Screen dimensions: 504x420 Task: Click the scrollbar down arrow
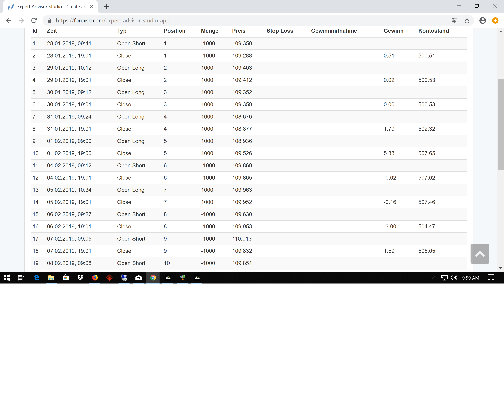click(x=500, y=268)
